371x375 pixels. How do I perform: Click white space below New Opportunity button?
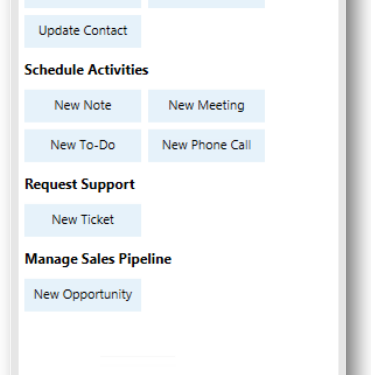click(83, 332)
